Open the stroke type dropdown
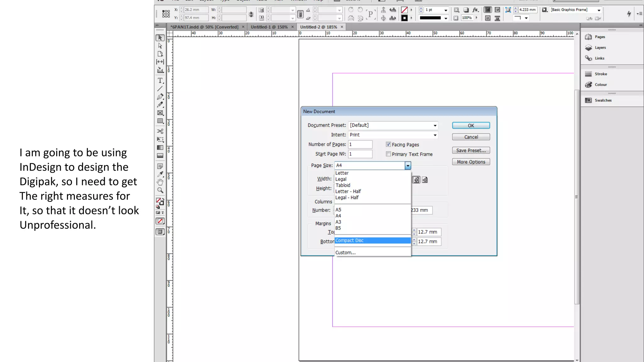 (x=446, y=18)
